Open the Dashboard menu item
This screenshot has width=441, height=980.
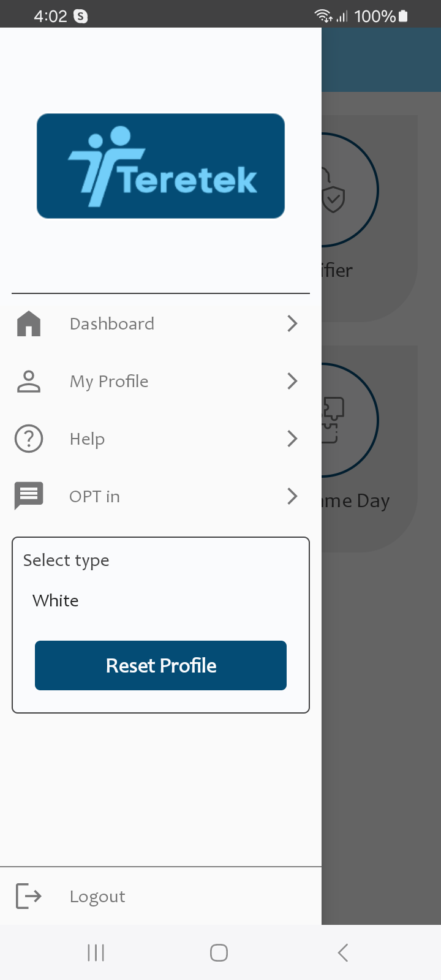[112, 323]
